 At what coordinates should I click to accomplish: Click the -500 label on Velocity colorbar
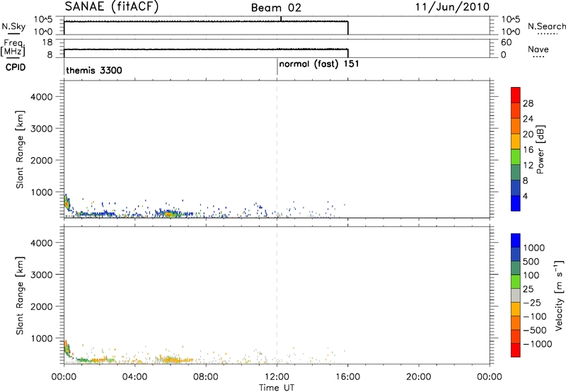point(535,330)
